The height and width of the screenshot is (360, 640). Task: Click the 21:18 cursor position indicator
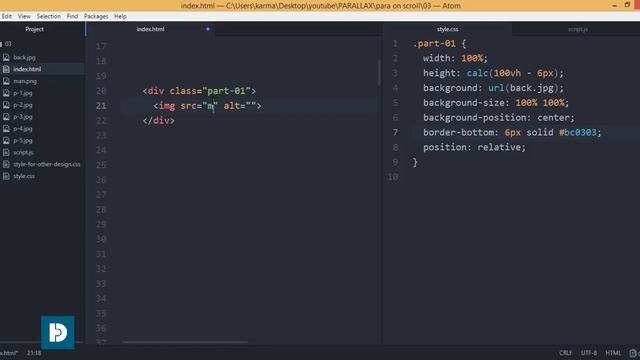(34, 353)
